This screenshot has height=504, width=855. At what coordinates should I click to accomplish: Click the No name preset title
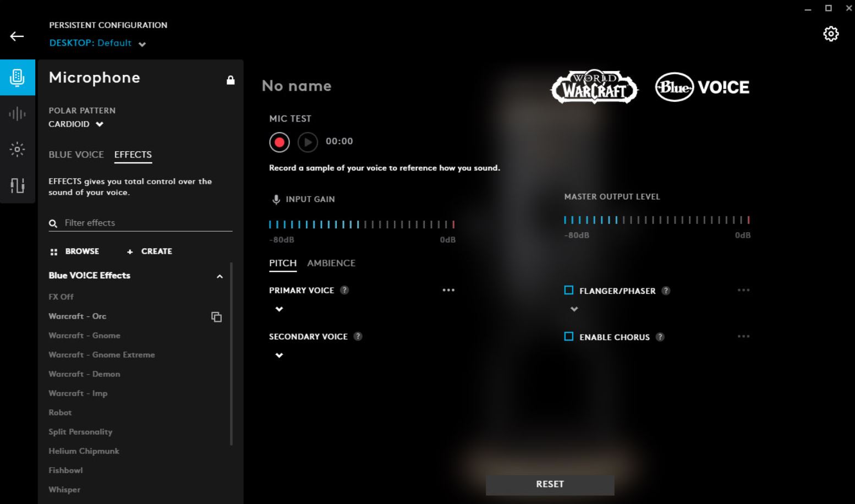pyautogui.click(x=297, y=86)
